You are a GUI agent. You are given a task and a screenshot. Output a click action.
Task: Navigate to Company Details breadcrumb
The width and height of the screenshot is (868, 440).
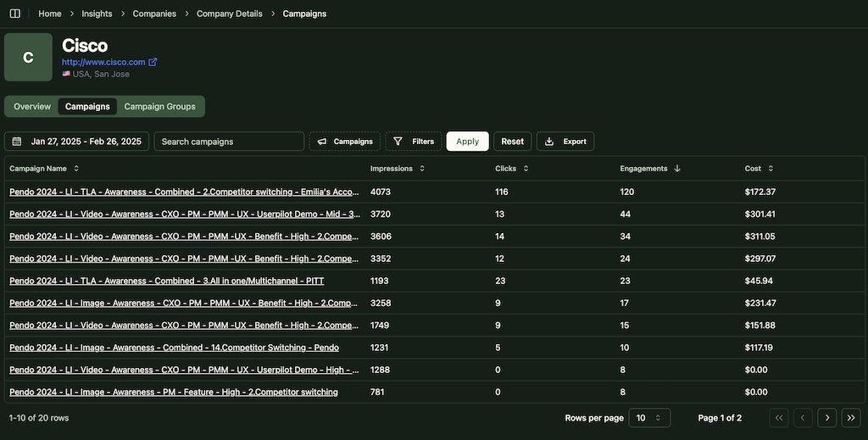click(x=229, y=14)
